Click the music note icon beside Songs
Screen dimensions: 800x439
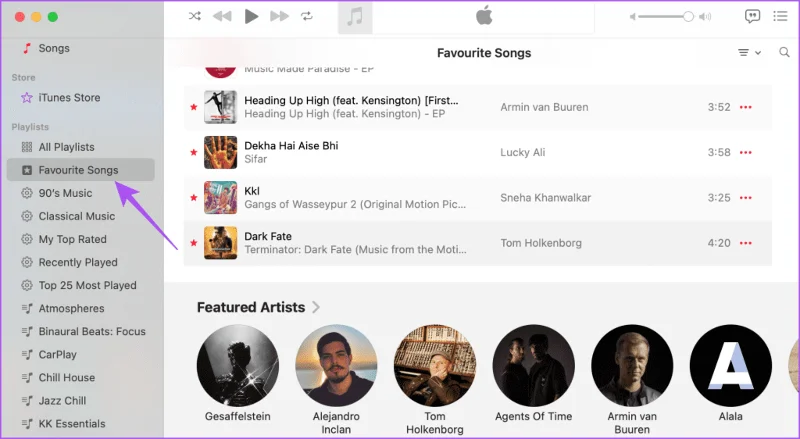(27, 48)
